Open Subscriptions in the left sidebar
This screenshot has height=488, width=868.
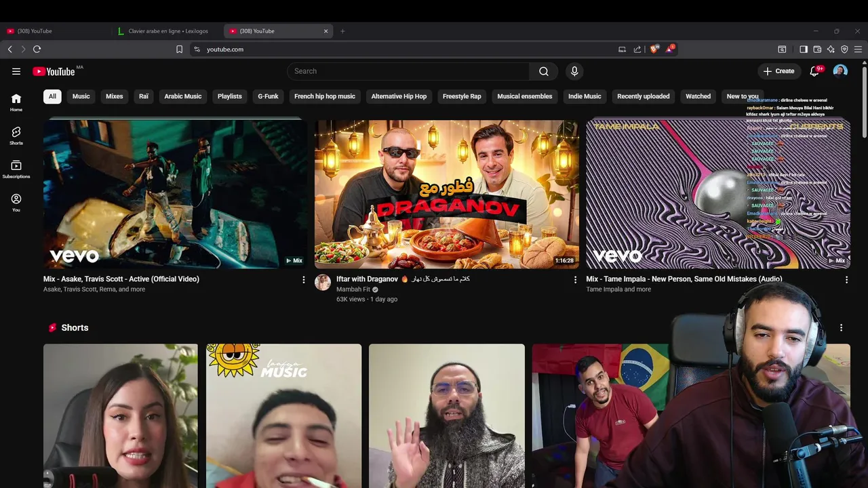pyautogui.click(x=16, y=169)
